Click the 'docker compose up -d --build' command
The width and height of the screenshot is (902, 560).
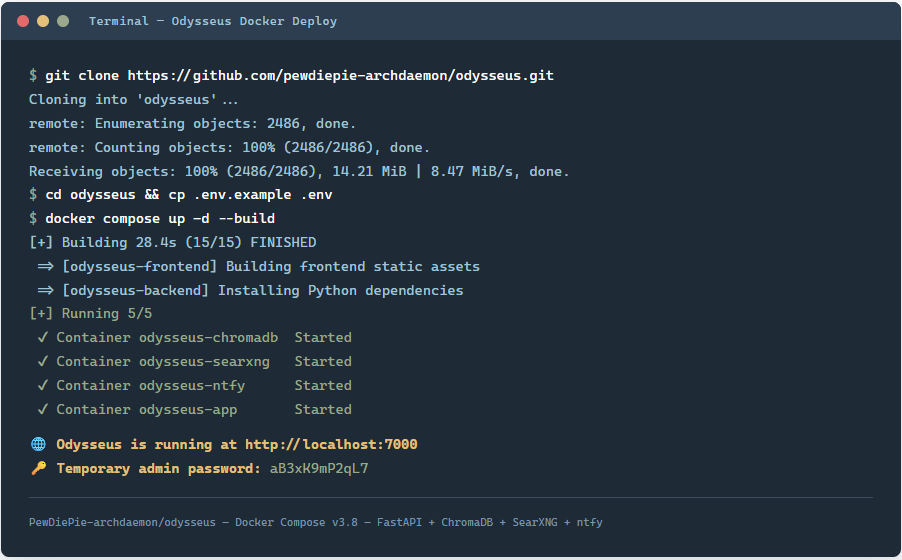coord(160,219)
